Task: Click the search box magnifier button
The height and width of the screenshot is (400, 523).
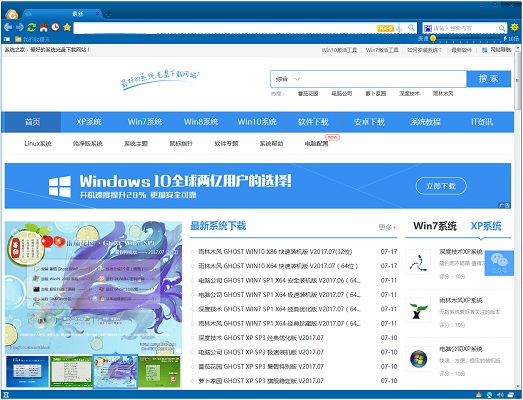Action: coord(502,28)
